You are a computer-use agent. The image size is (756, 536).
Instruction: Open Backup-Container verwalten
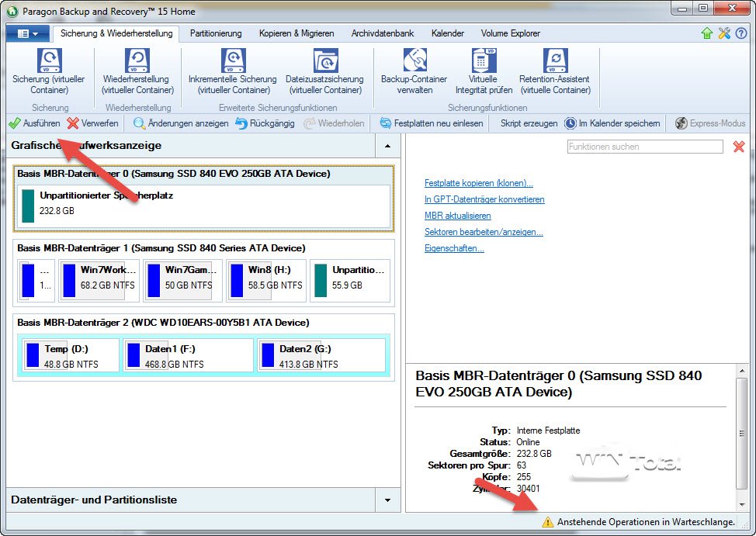414,72
